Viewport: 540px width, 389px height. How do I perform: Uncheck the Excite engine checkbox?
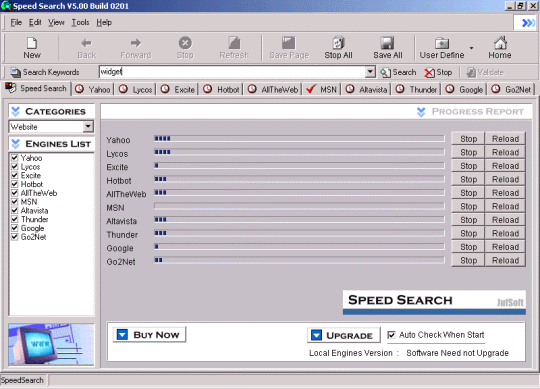14,175
